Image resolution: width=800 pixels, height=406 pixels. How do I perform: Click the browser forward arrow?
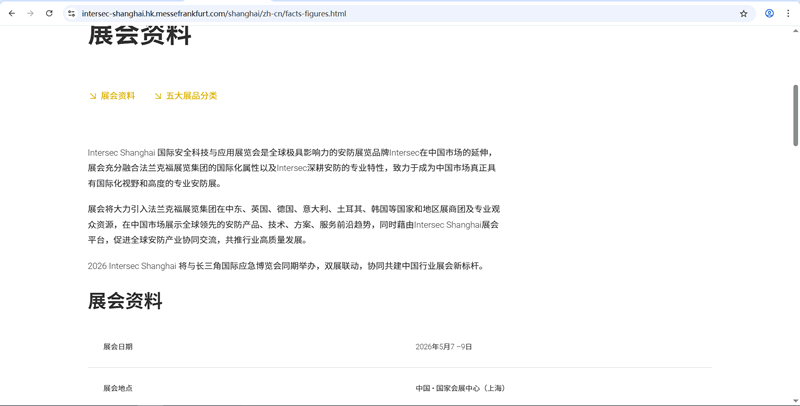point(30,14)
